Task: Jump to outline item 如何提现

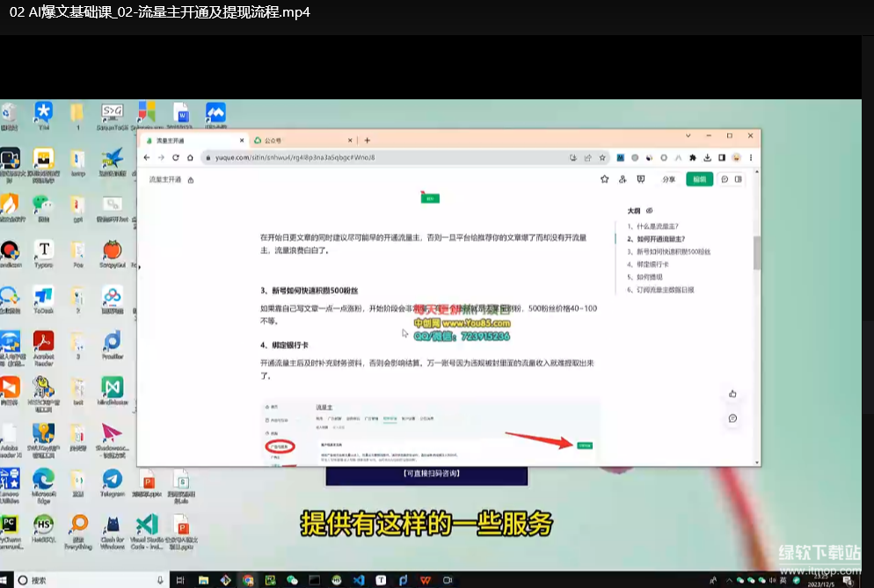Action: pos(645,277)
